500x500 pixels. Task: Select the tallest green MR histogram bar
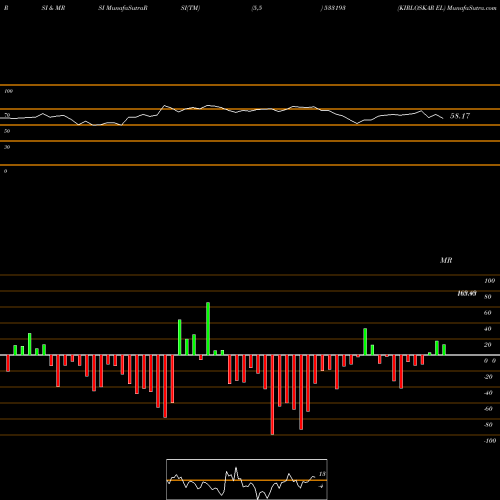coord(208,329)
